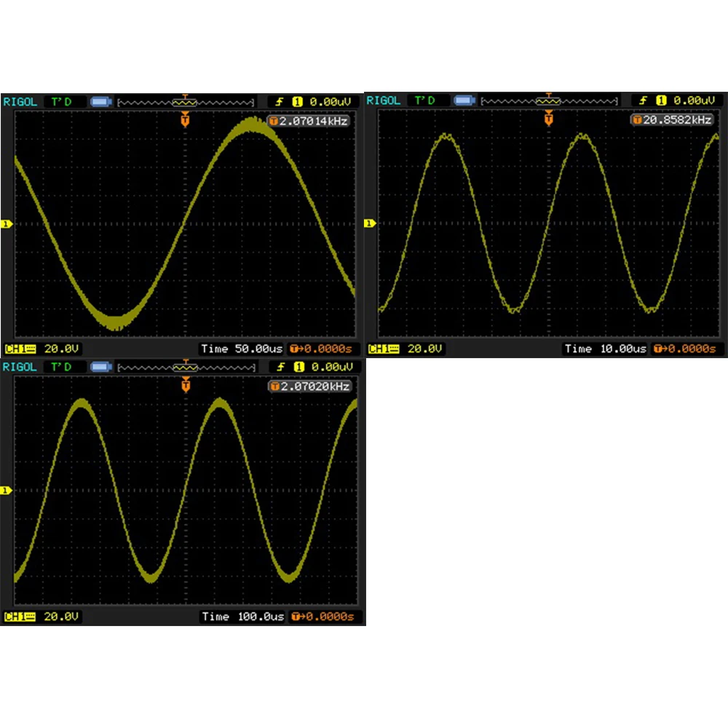
Task: Click the waveform memory overview bar in the 100.0us capture
Action: click(186, 367)
